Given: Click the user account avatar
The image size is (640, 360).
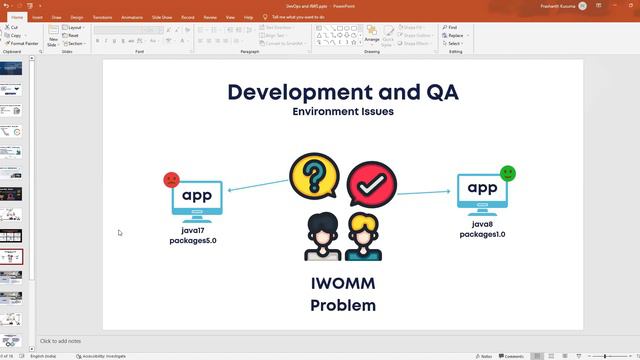Looking at the screenshot, I should [x=582, y=6].
